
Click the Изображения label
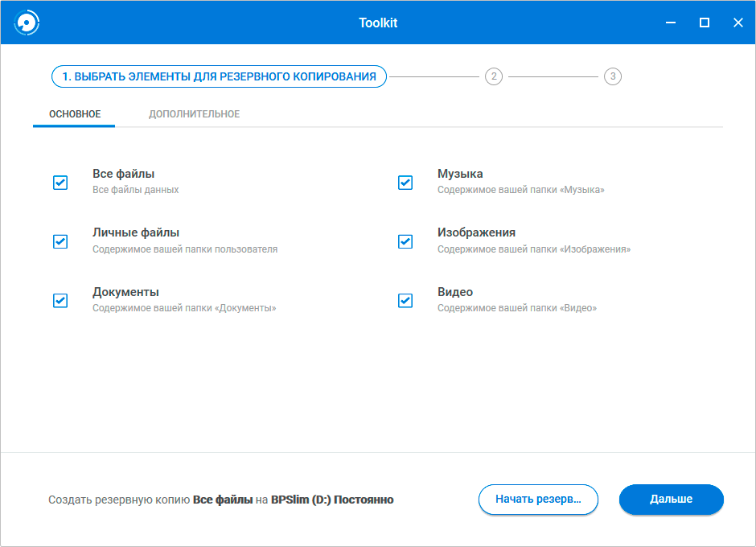pyautogui.click(x=476, y=232)
